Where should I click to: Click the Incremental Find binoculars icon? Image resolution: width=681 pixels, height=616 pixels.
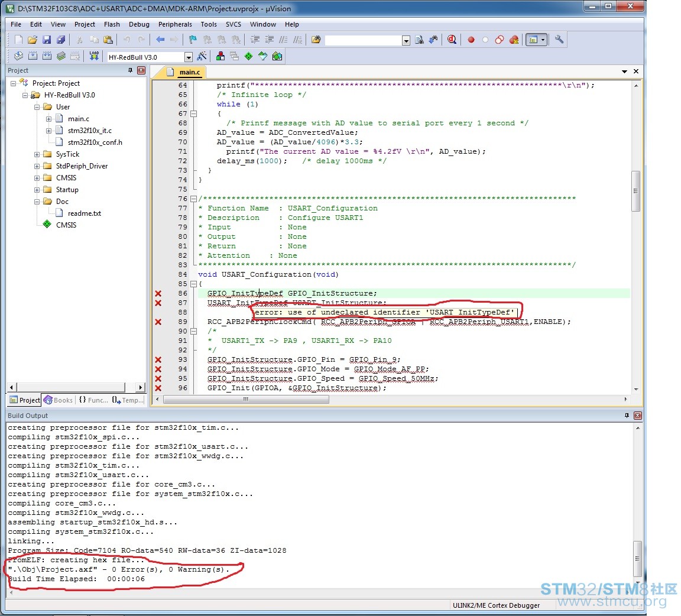coord(433,40)
